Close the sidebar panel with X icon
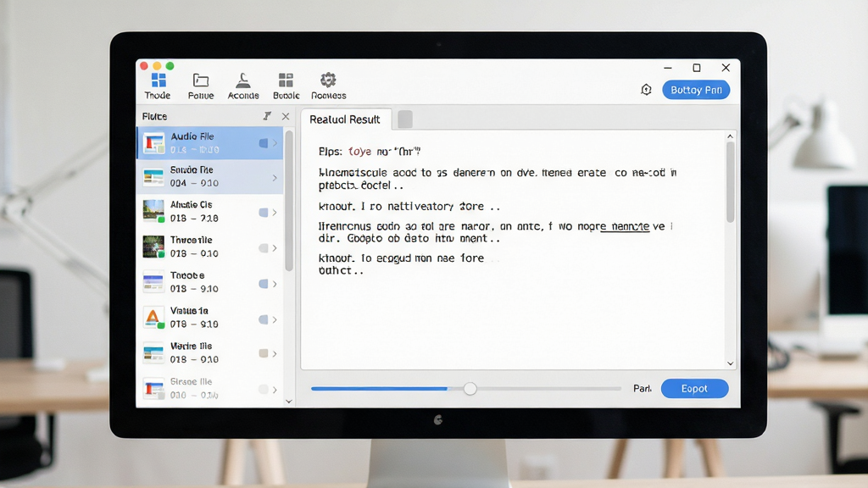Viewport: 868px width, 488px height. point(286,116)
